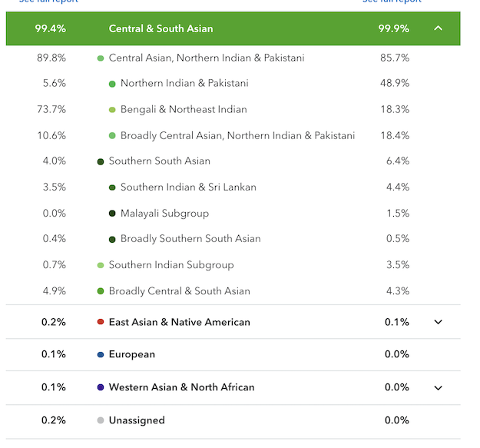Click the blue dot next to European

click(101, 354)
